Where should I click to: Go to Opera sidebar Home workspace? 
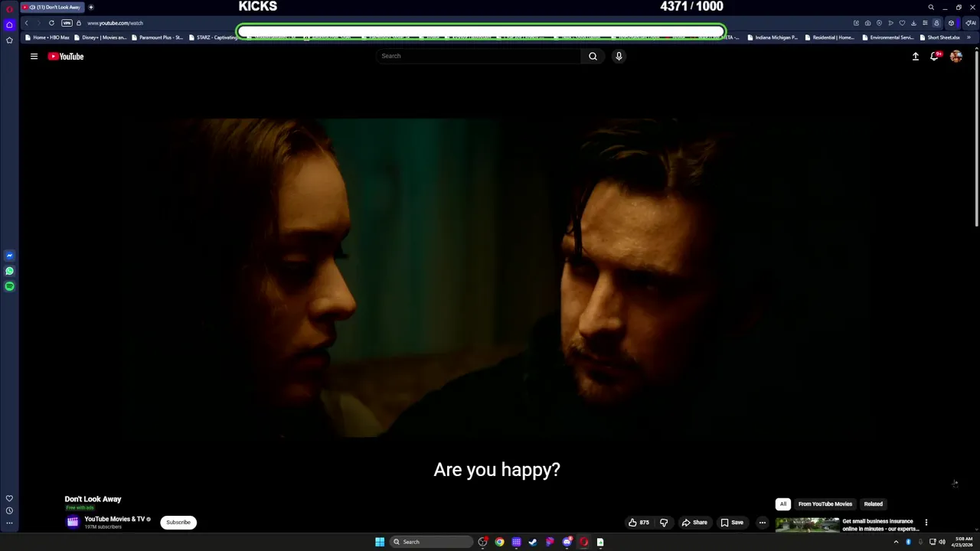[9, 24]
